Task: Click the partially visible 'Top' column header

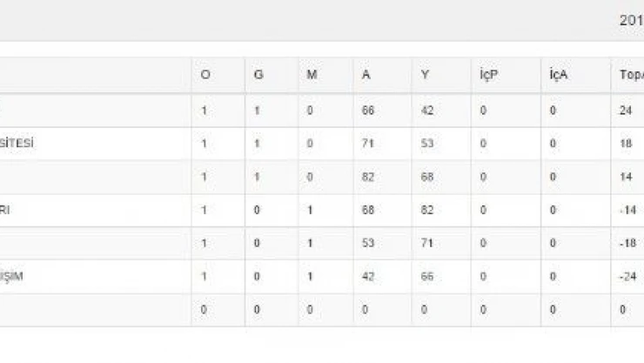Action: point(630,75)
